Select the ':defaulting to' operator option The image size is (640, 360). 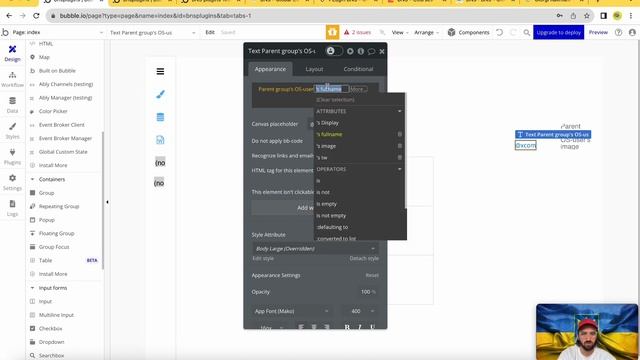point(359,227)
